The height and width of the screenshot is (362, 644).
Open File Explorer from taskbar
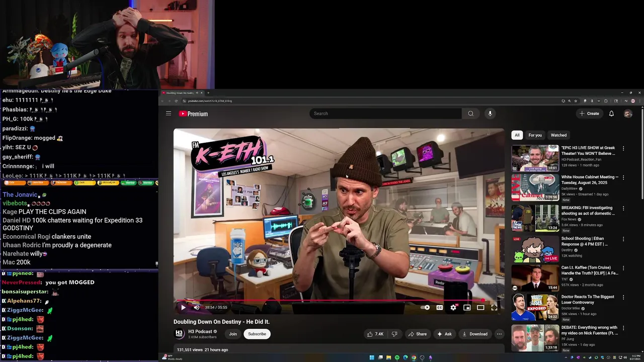[388, 357]
